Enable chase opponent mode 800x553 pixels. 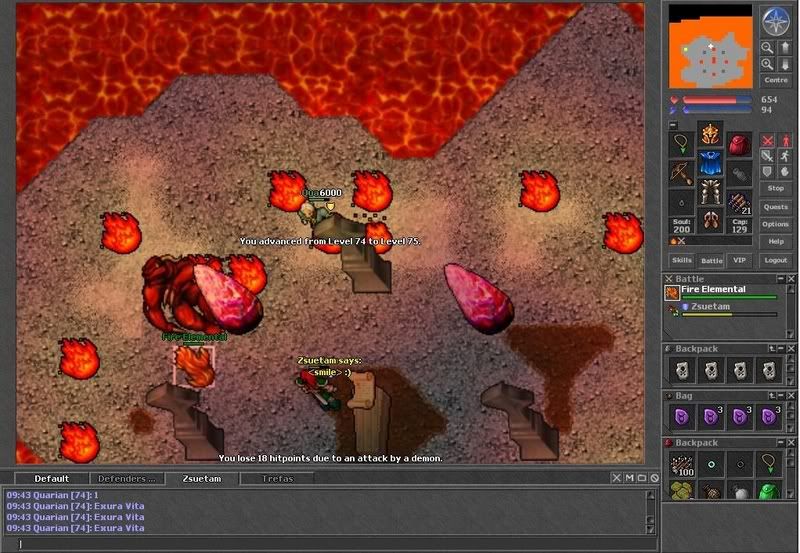pos(785,156)
